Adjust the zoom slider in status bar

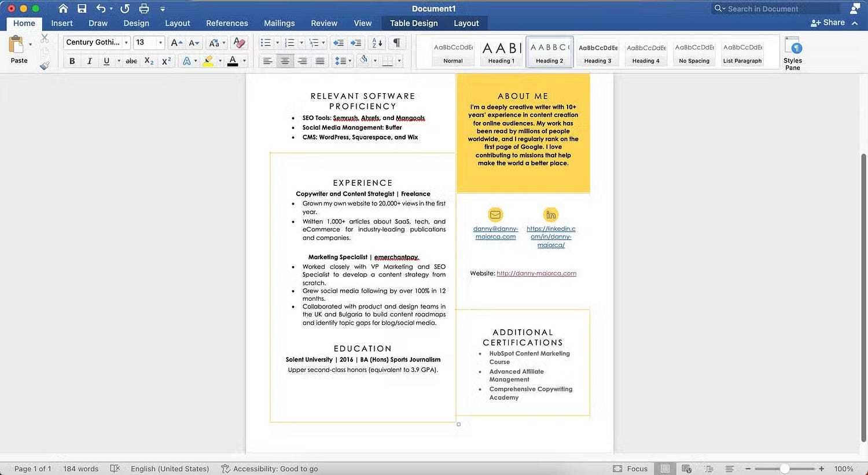[x=784, y=469]
